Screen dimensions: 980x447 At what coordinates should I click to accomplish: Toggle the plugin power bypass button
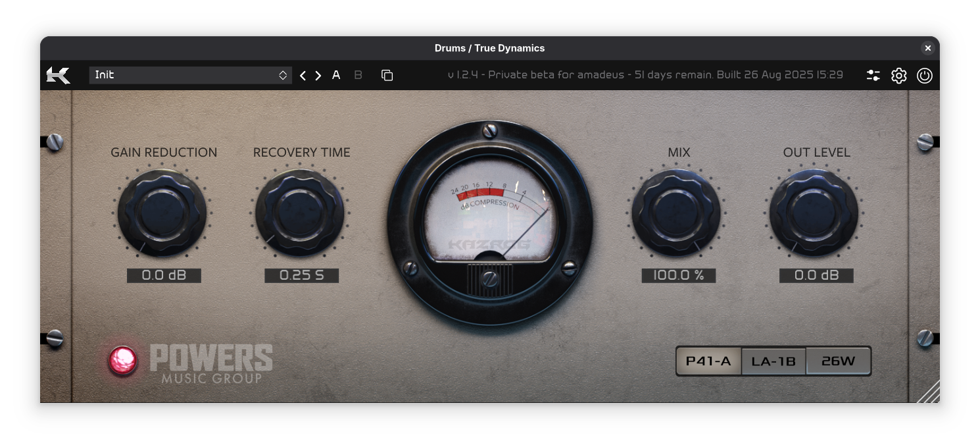924,76
